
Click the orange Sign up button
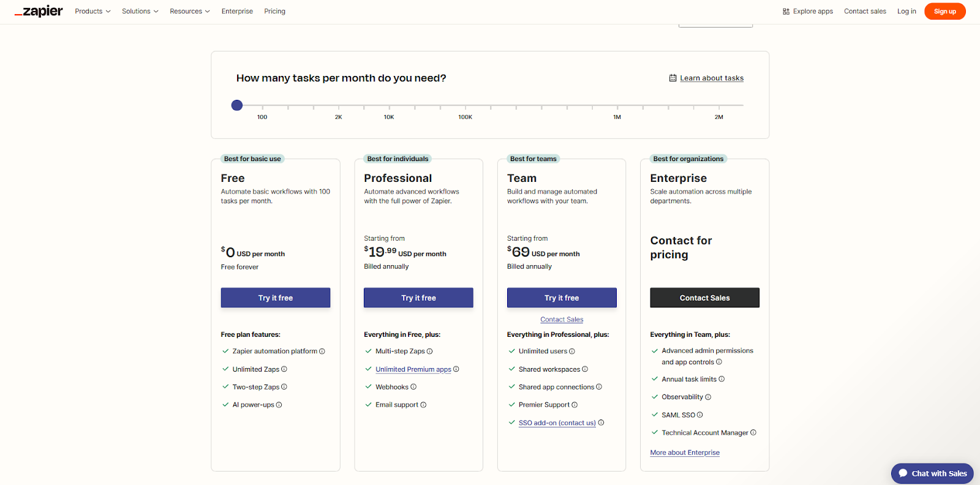944,12
